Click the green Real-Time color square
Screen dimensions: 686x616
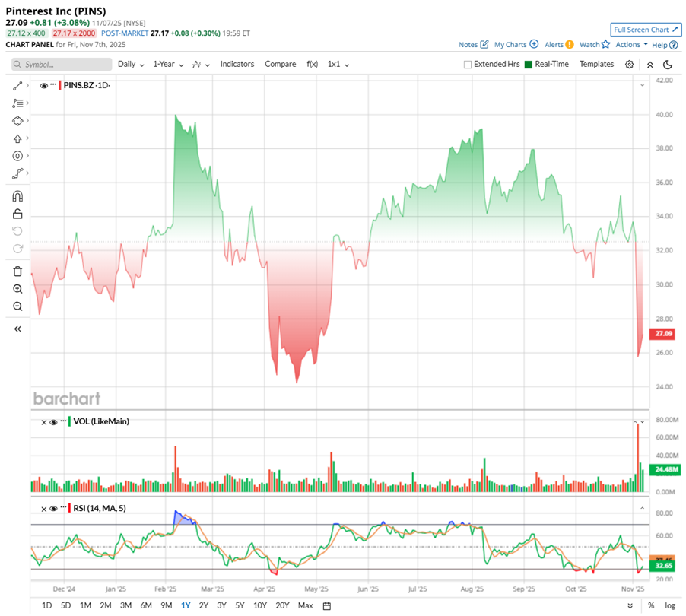[x=528, y=65]
